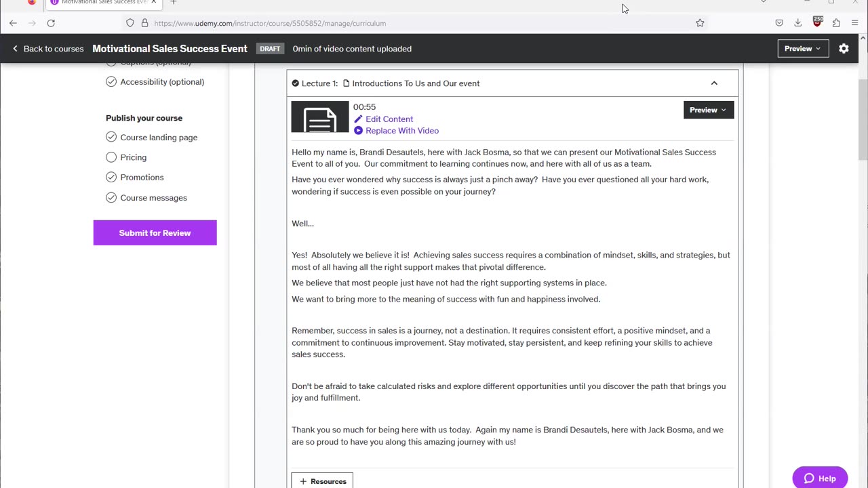Open the Pricing section
Screen dimensions: 868x488
133,157
